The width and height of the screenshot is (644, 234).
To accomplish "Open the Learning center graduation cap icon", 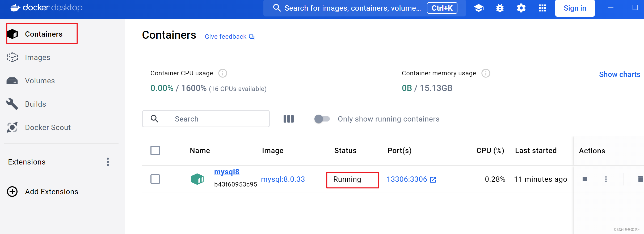I will click(479, 8).
